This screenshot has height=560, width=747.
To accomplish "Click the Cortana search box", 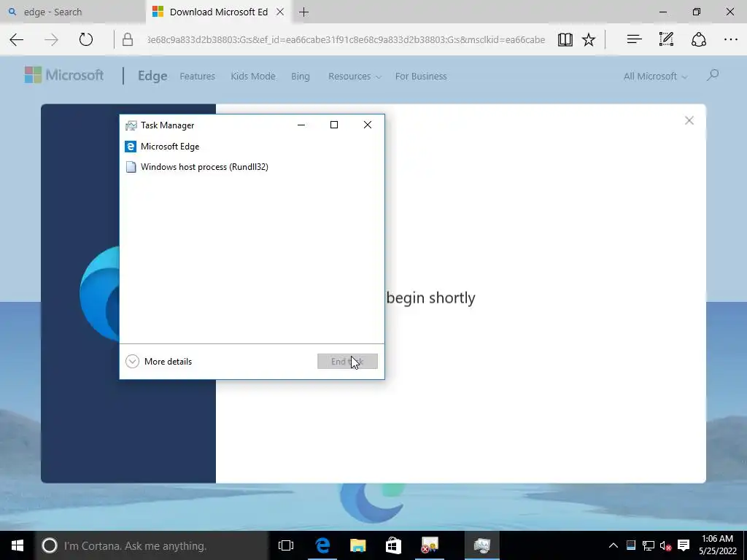I will [x=152, y=545].
